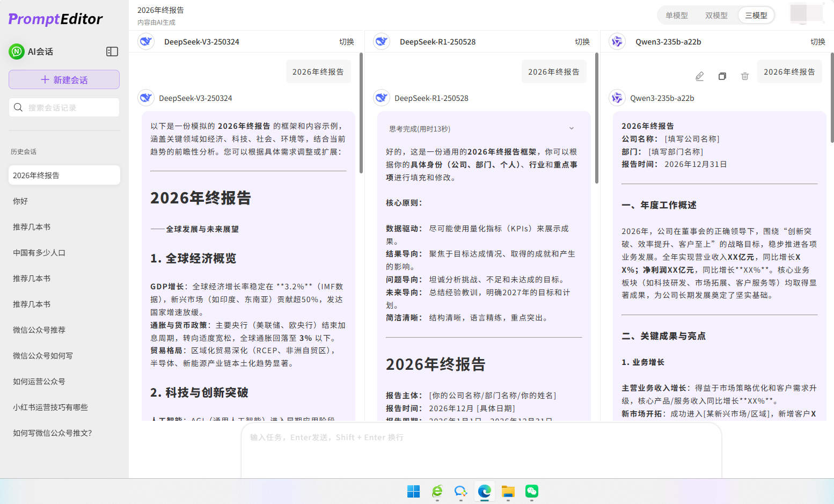Open the 2026年终报告 conversation in history

click(64, 175)
